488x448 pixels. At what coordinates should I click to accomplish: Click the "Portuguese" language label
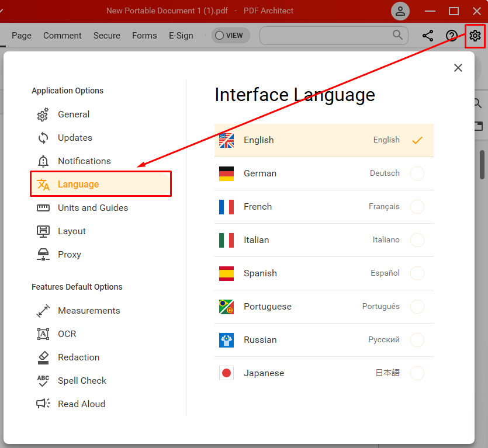[x=268, y=307]
